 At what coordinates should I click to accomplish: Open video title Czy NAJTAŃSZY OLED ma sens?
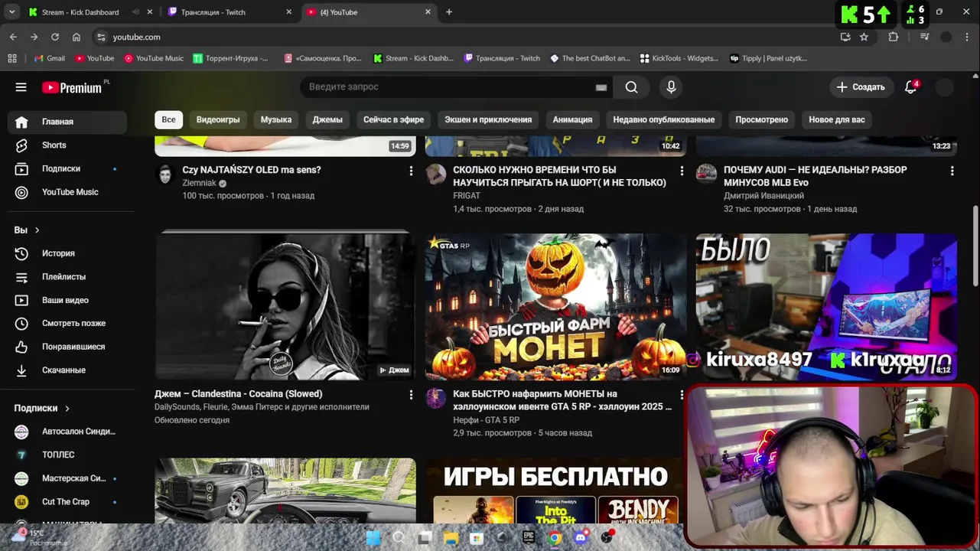(252, 170)
